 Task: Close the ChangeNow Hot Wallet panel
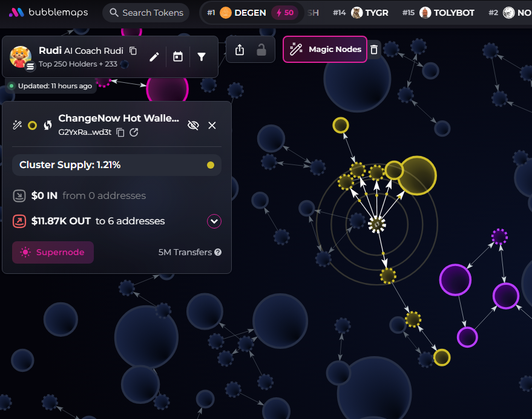click(x=212, y=125)
